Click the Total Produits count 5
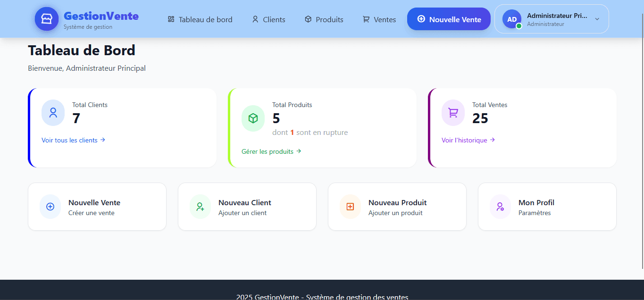Image resolution: width=644 pixels, height=300 pixels. tap(276, 118)
